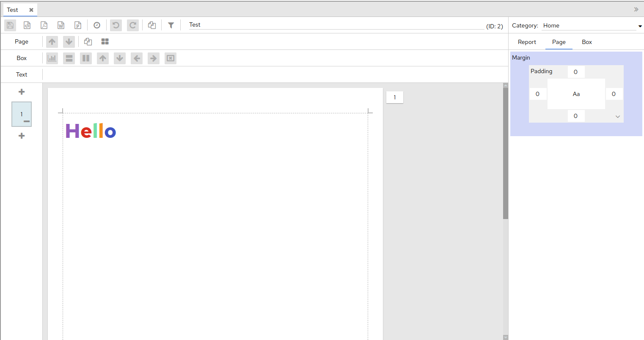644x340 pixels.
Task: Add page below via bottom plus icon
Action: point(22,136)
